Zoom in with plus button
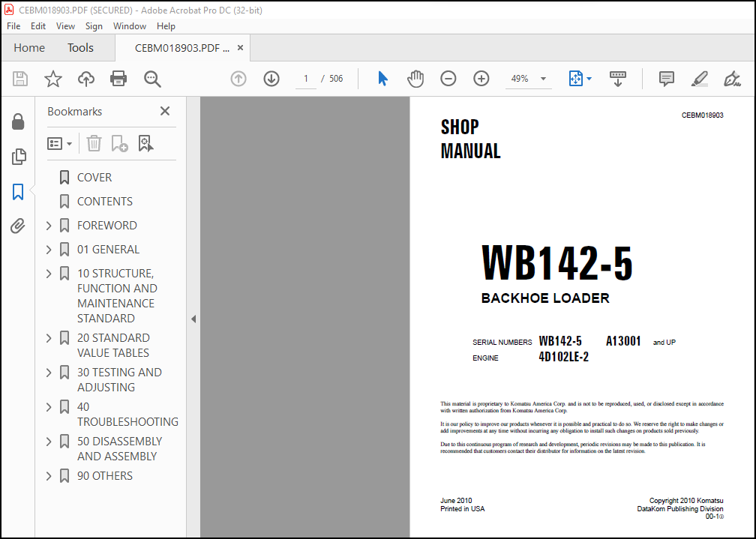This screenshot has height=539, width=756. 481,79
